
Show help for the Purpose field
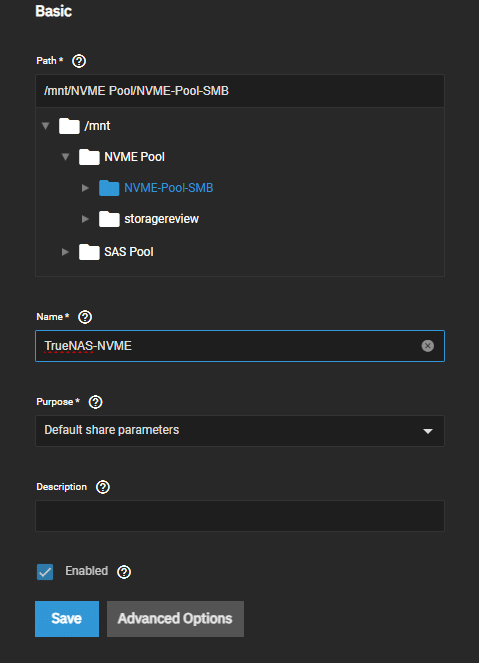click(96, 402)
